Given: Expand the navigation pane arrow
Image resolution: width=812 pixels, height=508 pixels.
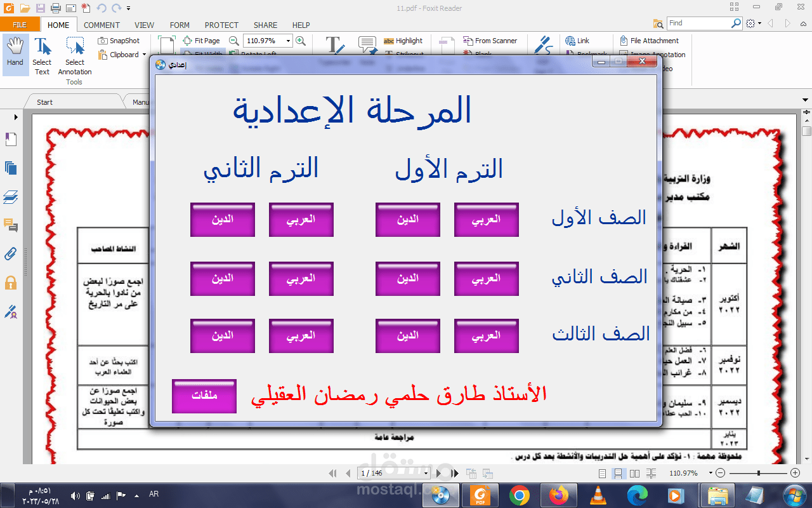Looking at the screenshot, I should click(16, 117).
